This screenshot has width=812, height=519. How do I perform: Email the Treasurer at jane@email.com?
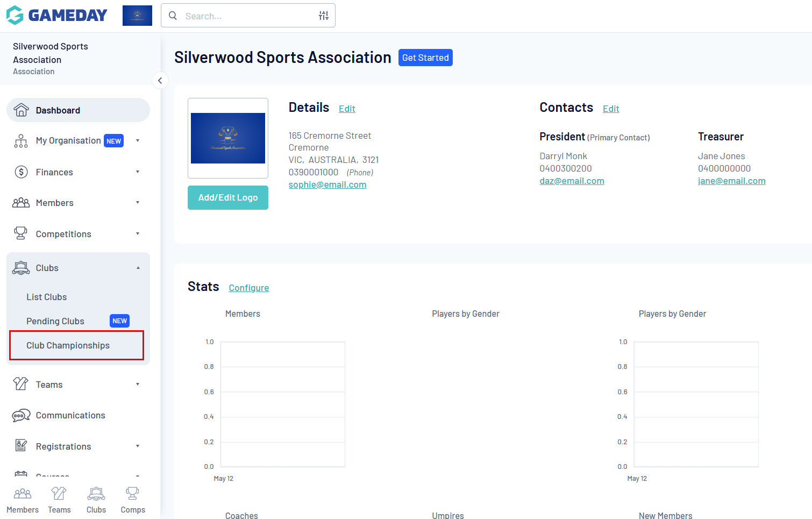point(732,181)
